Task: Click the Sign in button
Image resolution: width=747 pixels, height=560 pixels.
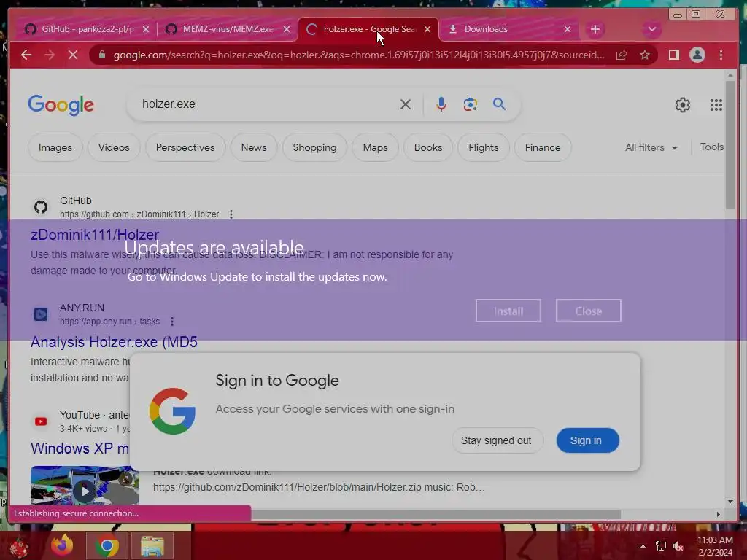Action: pos(587,440)
